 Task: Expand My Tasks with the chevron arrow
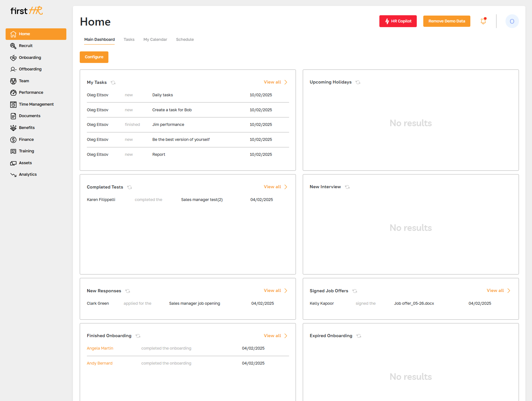click(x=286, y=82)
